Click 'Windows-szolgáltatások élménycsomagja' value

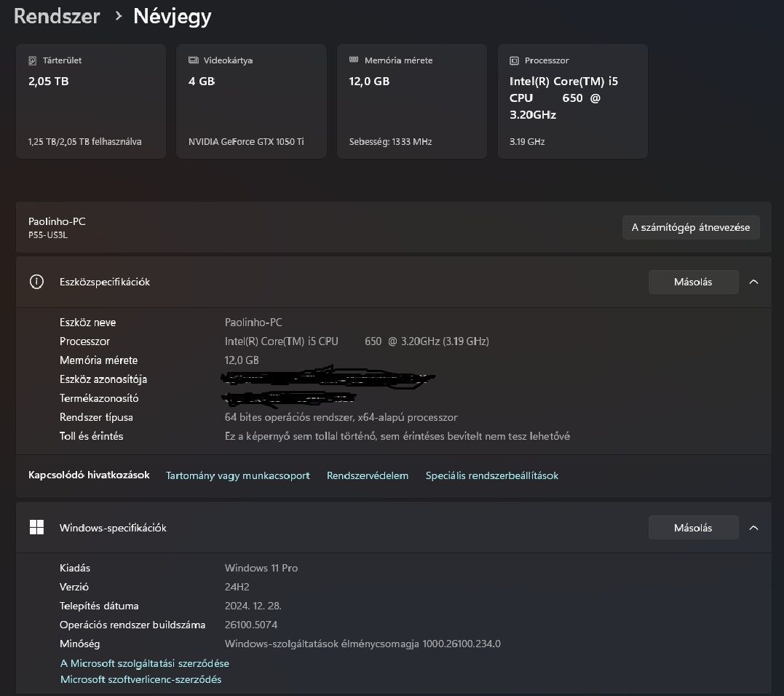click(x=363, y=644)
